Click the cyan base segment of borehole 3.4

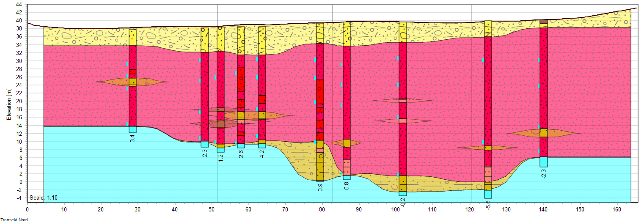[x=132, y=129]
